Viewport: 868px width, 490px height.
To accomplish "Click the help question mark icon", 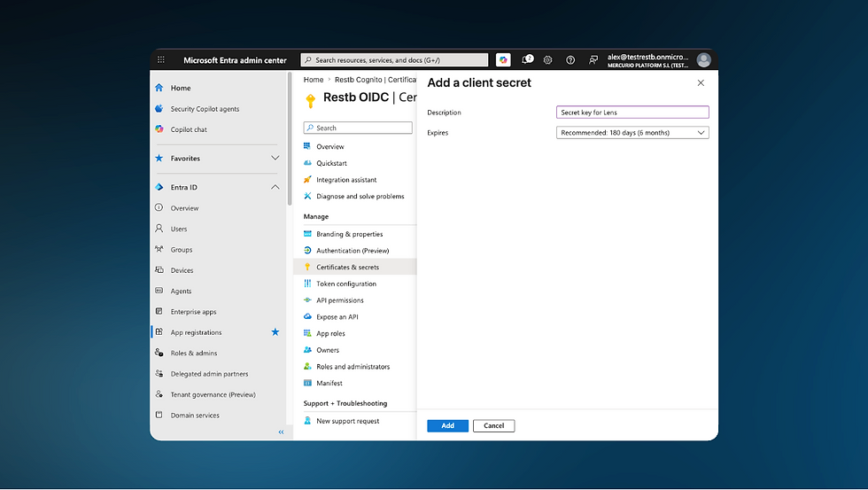I will [x=570, y=59].
